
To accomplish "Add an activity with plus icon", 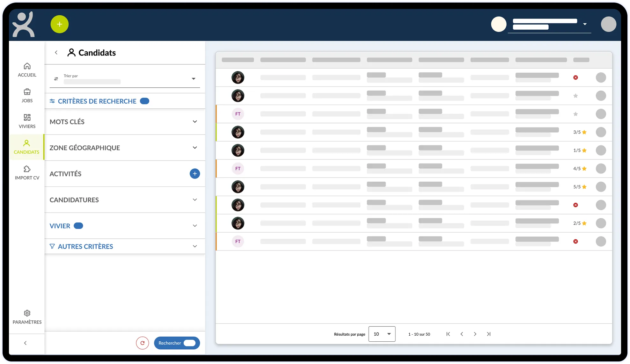I will [194, 174].
